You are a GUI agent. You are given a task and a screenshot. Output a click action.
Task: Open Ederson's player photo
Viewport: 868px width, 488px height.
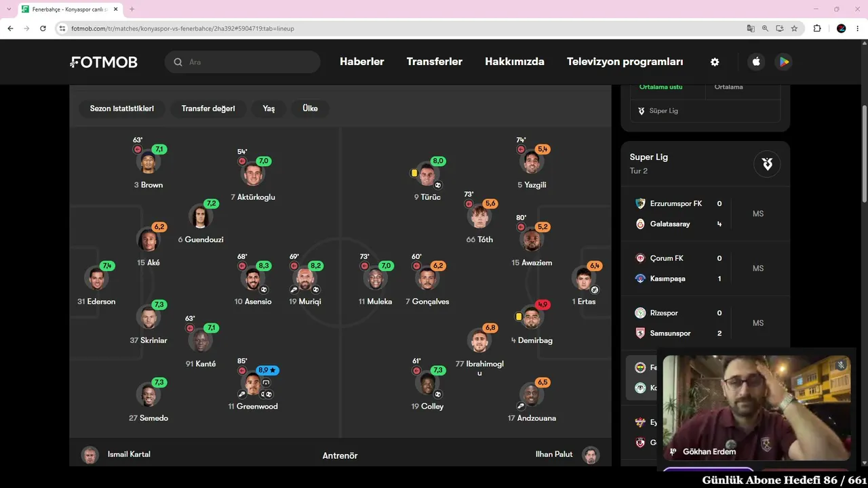pos(96,279)
